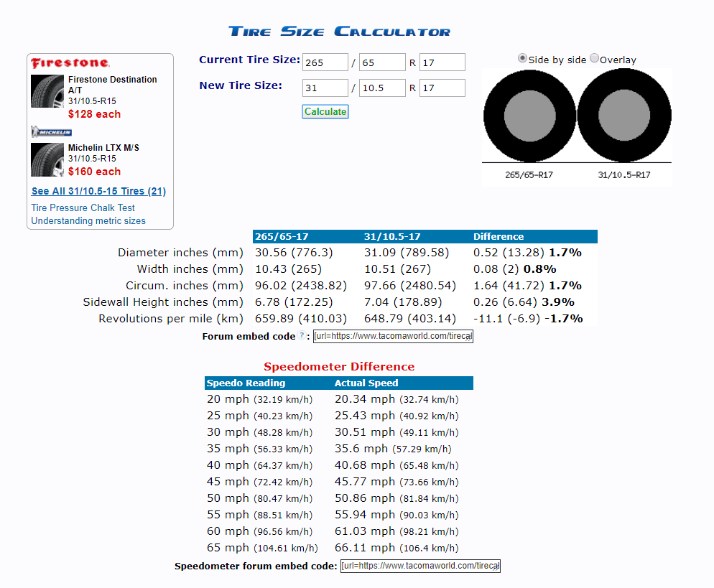Click the $160 each price
Viewport: 714px width, 588px height.
coord(95,172)
